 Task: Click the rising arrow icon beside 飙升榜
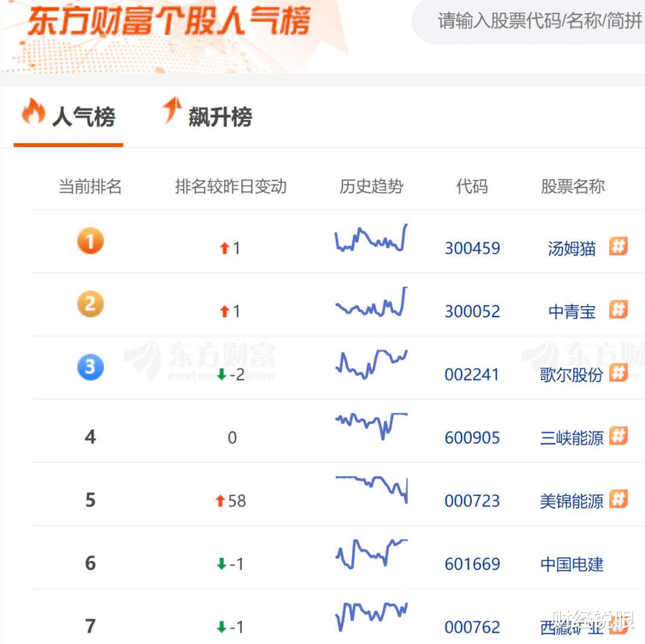click(x=172, y=110)
